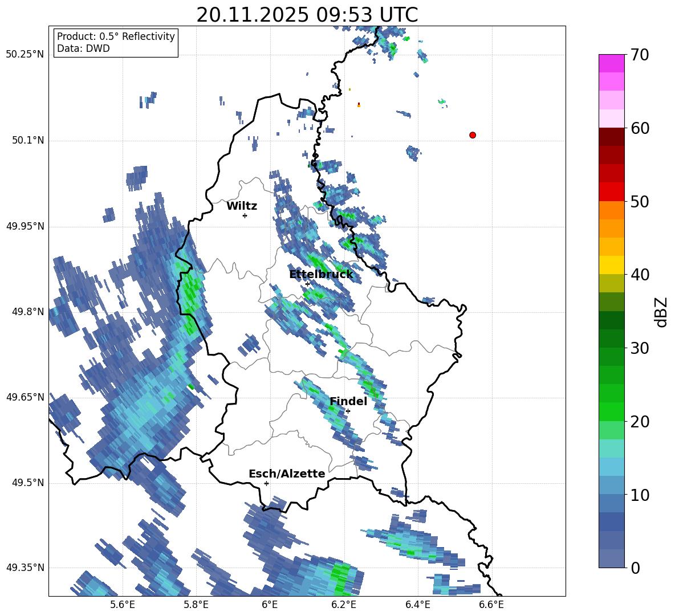Pick the dark red colorbar segment below 60
The image size is (675, 616).
[611, 137]
